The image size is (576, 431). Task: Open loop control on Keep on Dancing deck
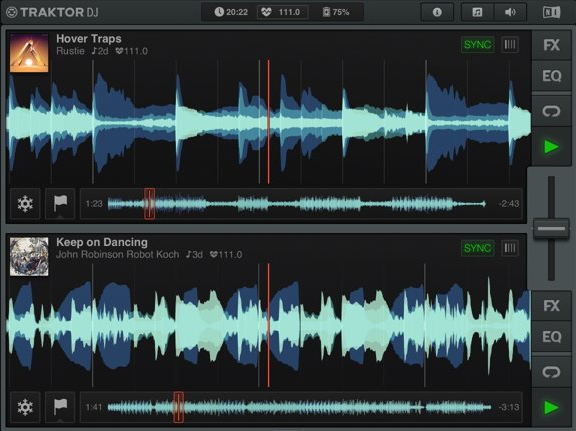[x=551, y=372]
